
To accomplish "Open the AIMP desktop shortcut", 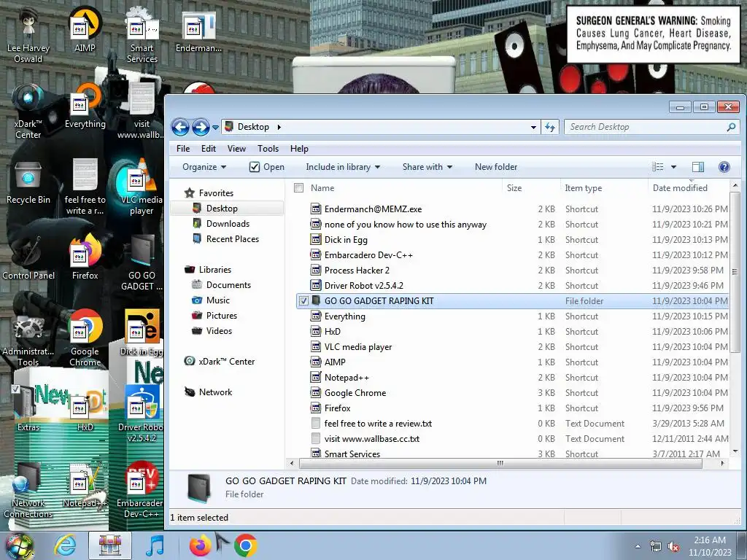I will coord(85,28).
